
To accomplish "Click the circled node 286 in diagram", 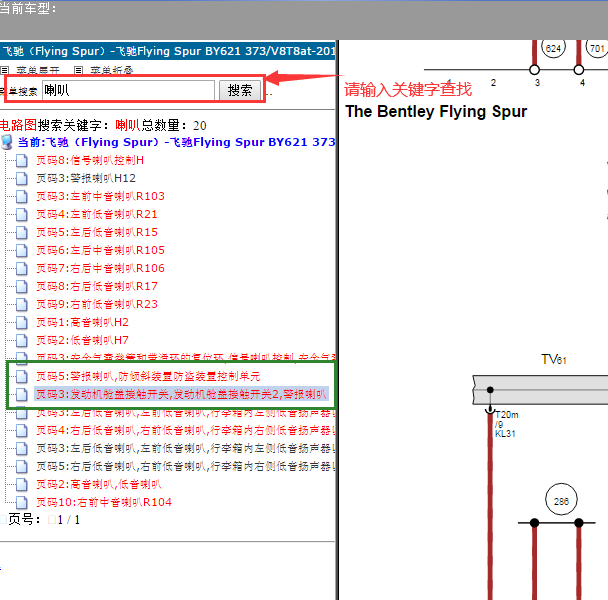I will click(561, 500).
